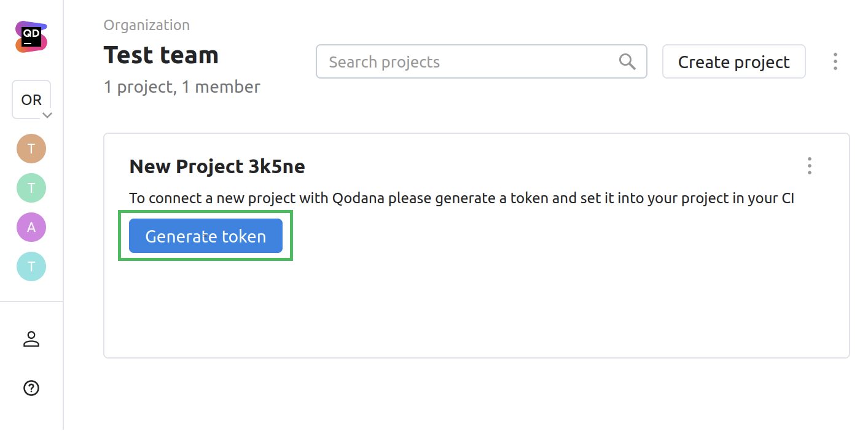The width and height of the screenshot is (868, 431).
Task: Expand the chevron under the OR badge
Action: click(47, 115)
